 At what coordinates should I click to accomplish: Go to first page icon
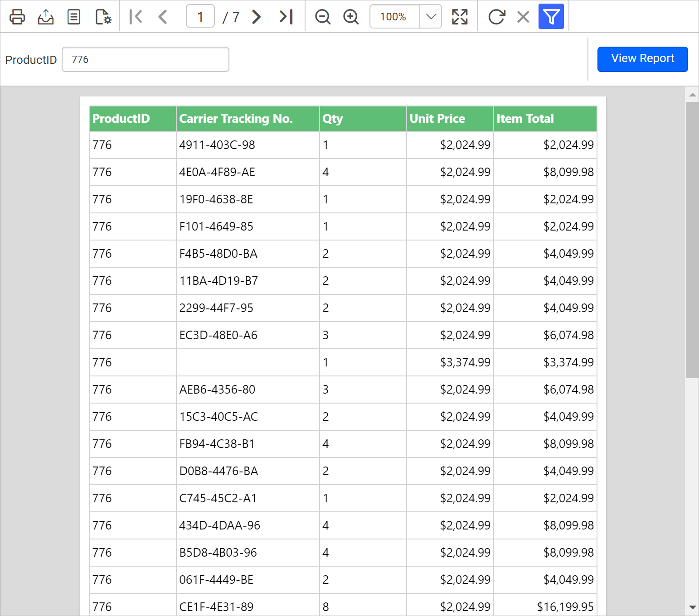click(136, 17)
